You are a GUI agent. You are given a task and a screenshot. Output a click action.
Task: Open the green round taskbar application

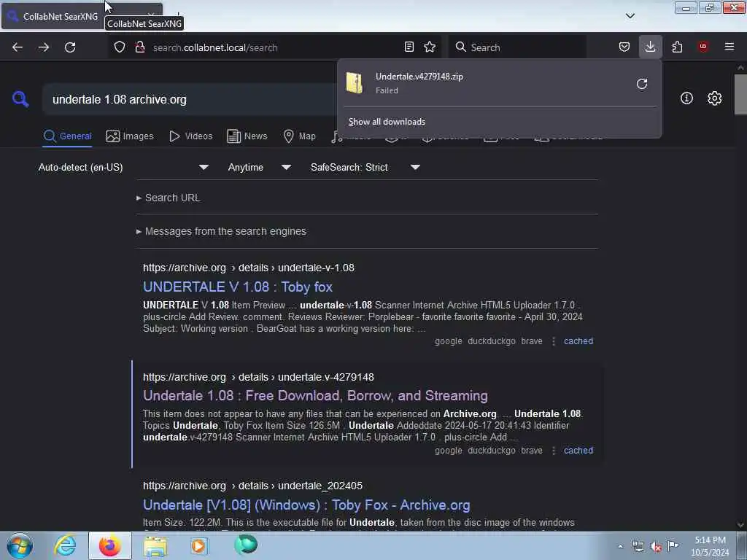click(x=246, y=545)
